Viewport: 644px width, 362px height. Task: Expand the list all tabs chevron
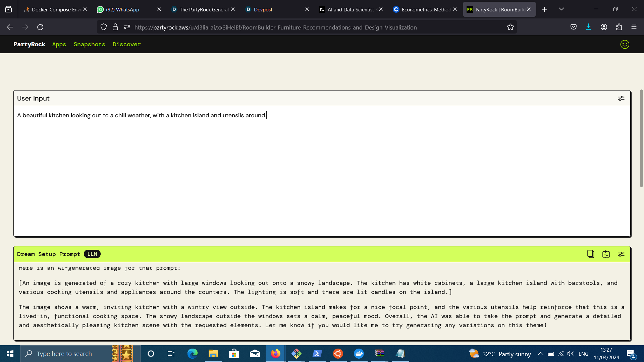[561, 9]
